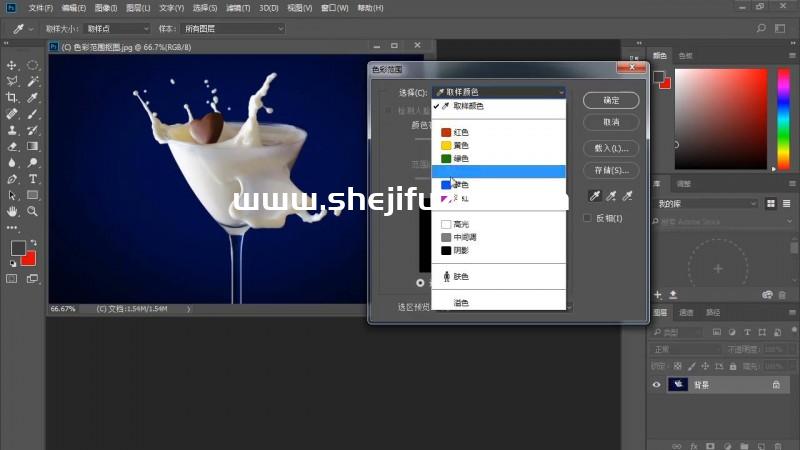Toggle lock image pixels brush icon

692,366
